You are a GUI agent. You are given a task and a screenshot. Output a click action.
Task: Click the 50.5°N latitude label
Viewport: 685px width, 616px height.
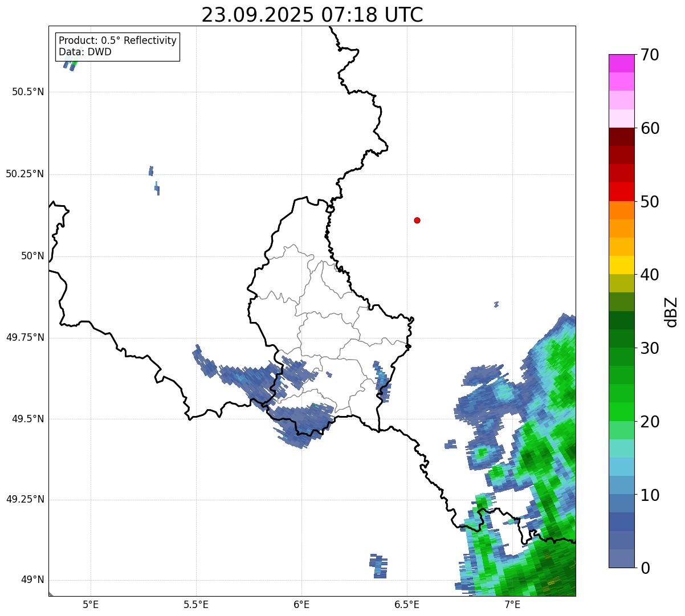coord(28,92)
